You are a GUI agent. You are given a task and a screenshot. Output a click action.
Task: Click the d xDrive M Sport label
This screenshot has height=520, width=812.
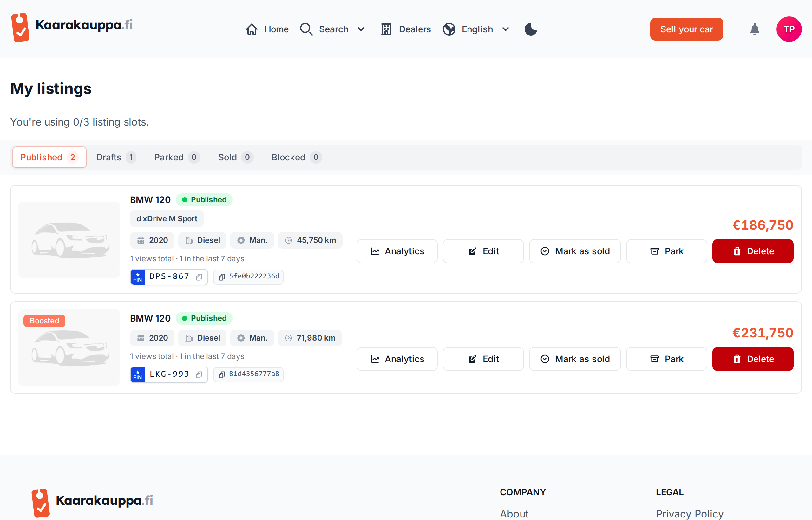click(x=167, y=219)
